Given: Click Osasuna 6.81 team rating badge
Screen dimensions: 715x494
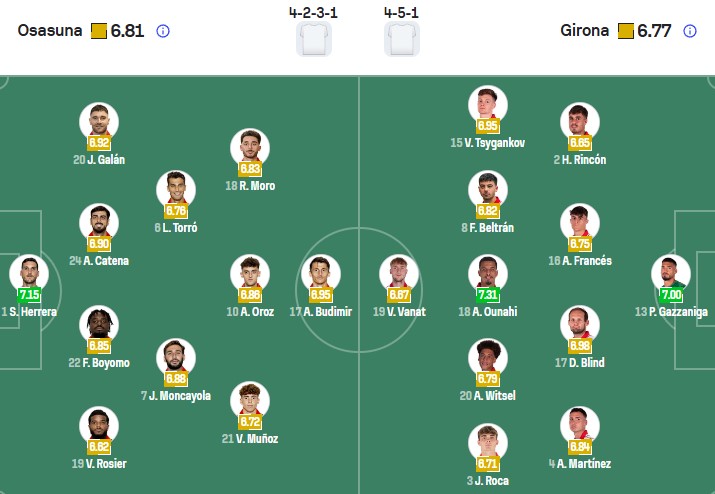Looking at the screenshot, I should click(x=118, y=30).
